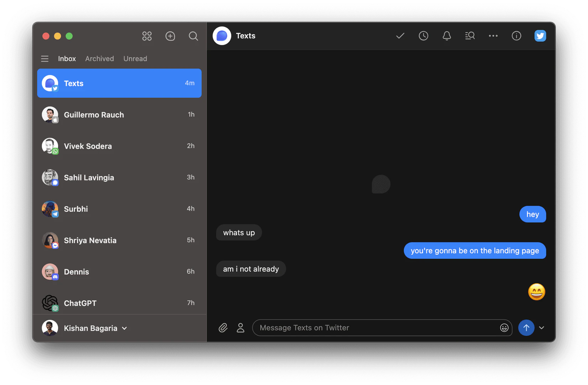This screenshot has width=588, height=385.
Task: Open the Guillermo Rauch conversation
Action: point(94,115)
